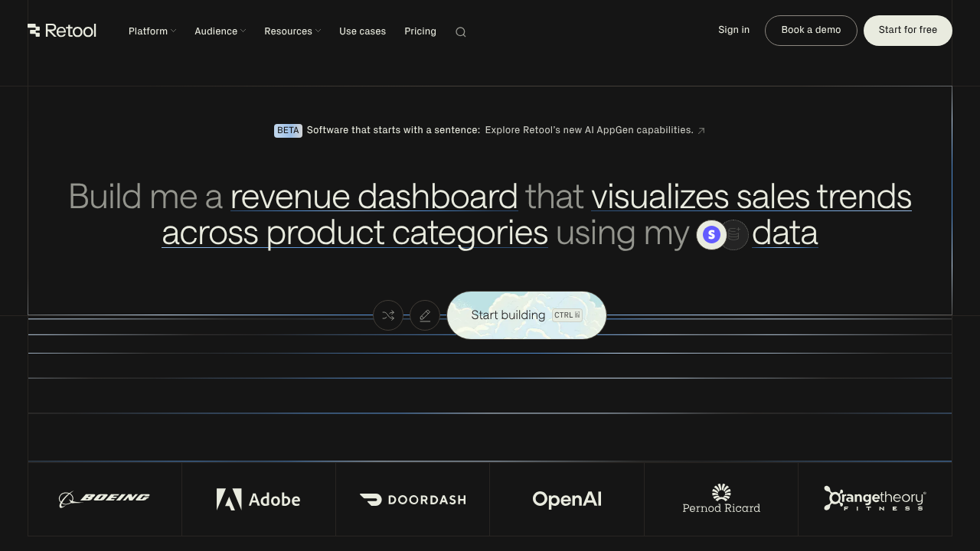Click the BETA badge above the headline

pos(288,130)
